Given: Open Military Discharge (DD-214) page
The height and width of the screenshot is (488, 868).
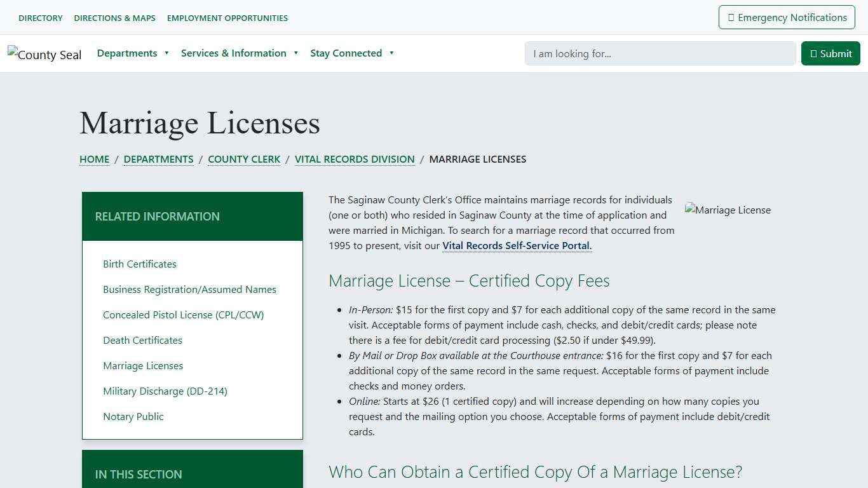Looking at the screenshot, I should tap(165, 391).
